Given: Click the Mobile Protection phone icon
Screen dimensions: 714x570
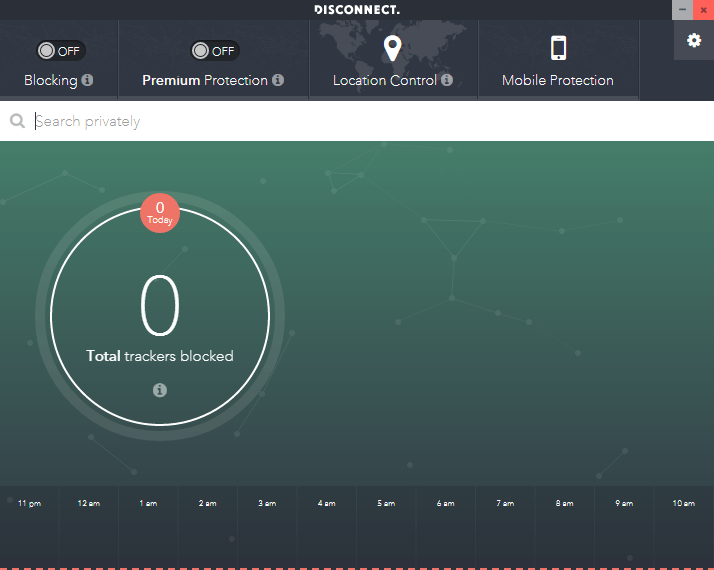Looking at the screenshot, I should (x=559, y=48).
